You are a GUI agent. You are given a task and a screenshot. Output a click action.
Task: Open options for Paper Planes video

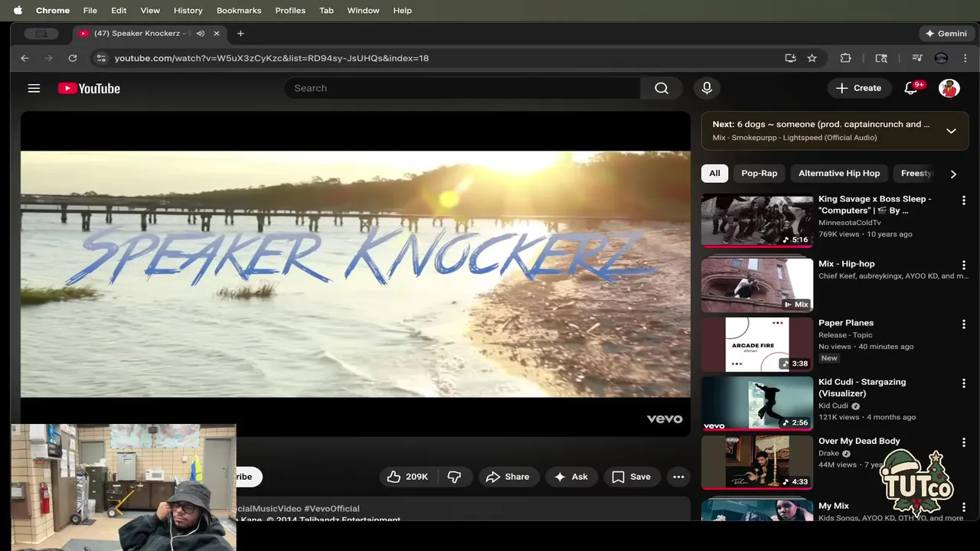click(963, 324)
